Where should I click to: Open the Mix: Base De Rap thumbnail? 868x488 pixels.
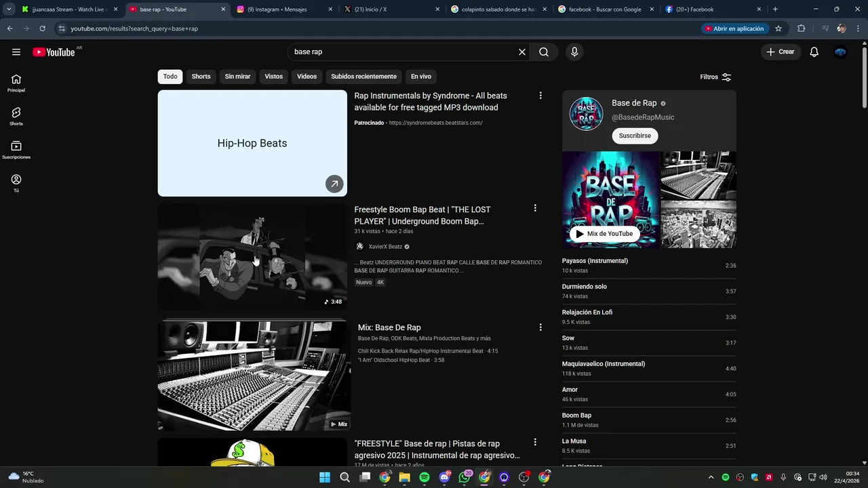[254, 375]
